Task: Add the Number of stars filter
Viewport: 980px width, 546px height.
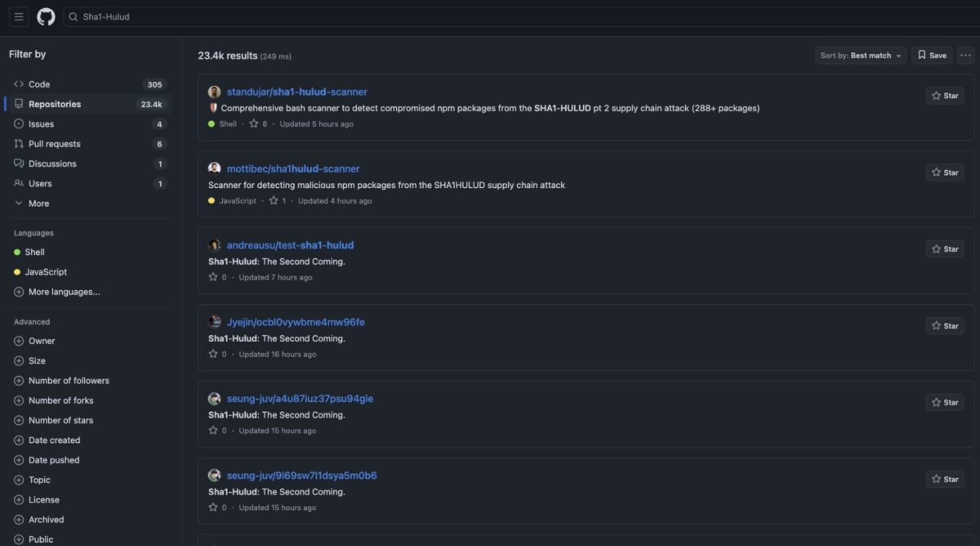Action: click(x=60, y=420)
